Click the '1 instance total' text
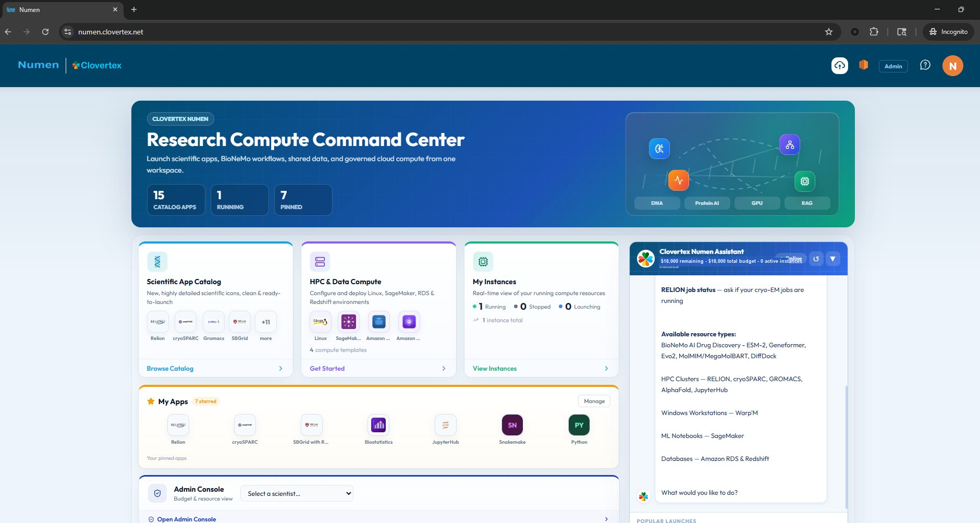Screen dimensions: 980x523 (x=503, y=320)
